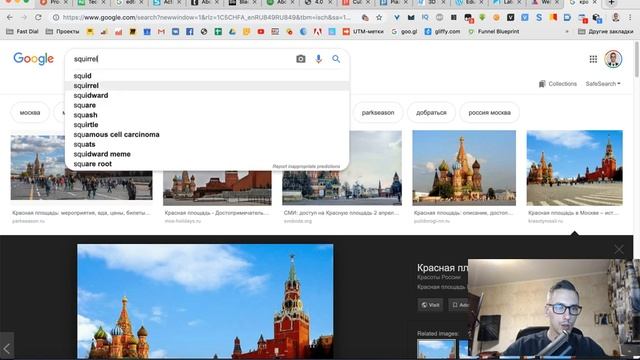Open thumbnail 'Красная площадь в Москве'
The height and width of the screenshot is (360, 640).
575,168
